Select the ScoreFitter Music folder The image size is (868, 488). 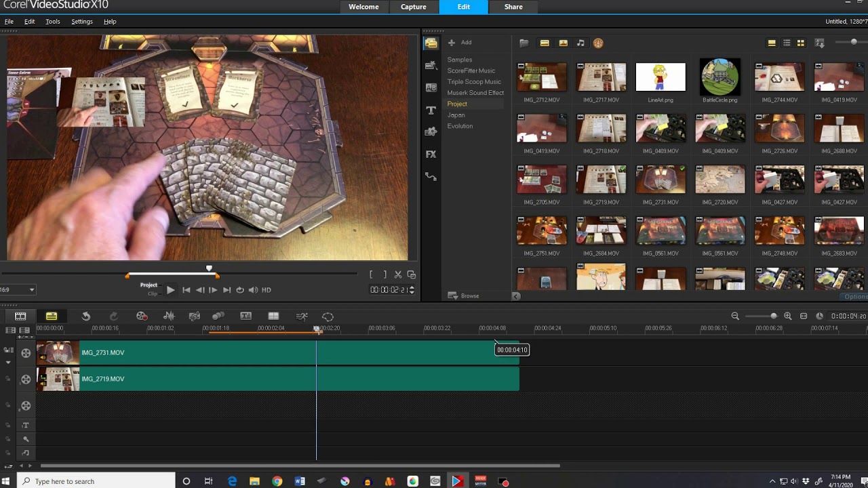pos(471,70)
